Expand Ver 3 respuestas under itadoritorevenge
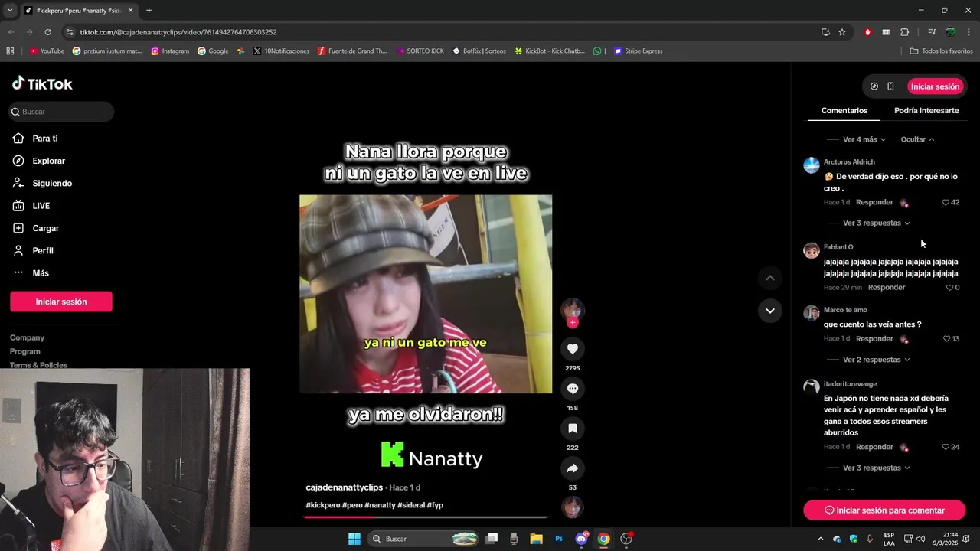The height and width of the screenshot is (551, 980). click(x=876, y=468)
